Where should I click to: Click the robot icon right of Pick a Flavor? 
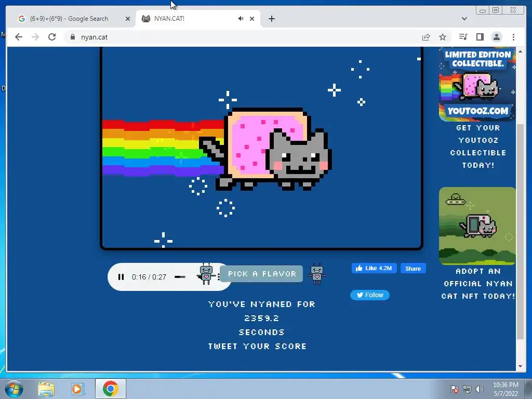(x=317, y=274)
